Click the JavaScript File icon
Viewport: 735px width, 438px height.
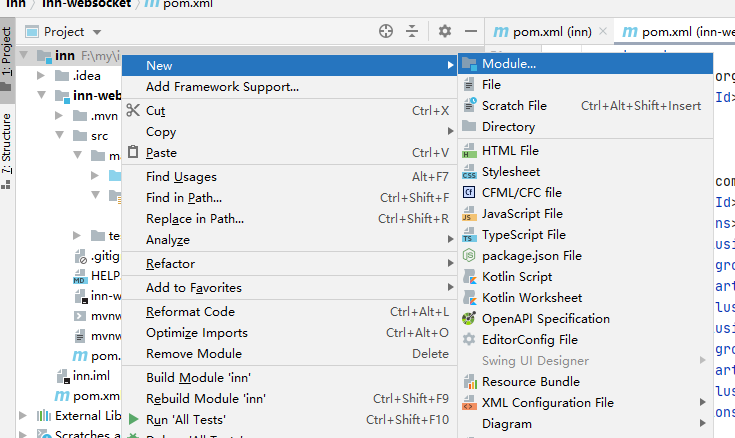tap(469, 214)
